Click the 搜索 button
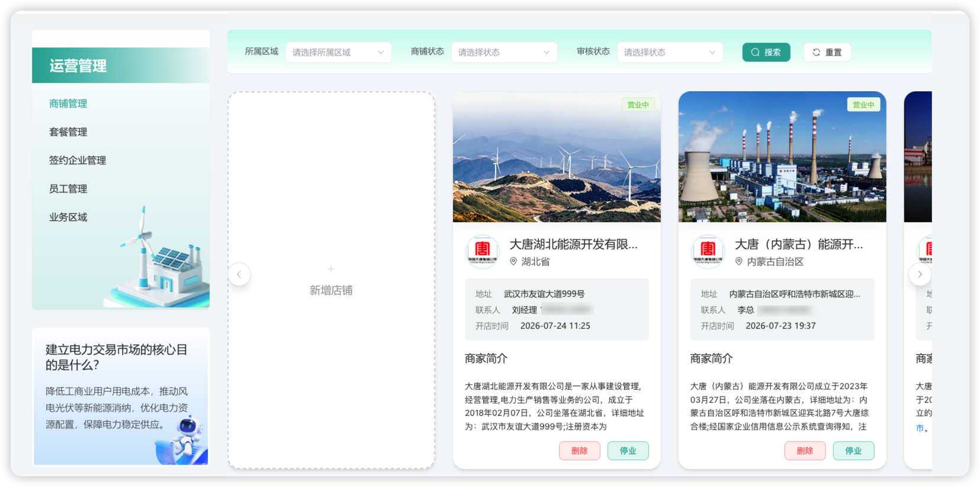Image resolution: width=980 pixels, height=487 pixels. pos(766,52)
